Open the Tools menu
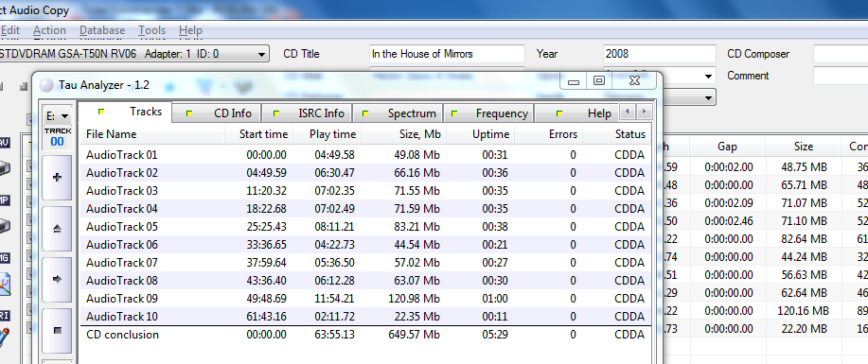This screenshot has width=868, height=364. 151,30
